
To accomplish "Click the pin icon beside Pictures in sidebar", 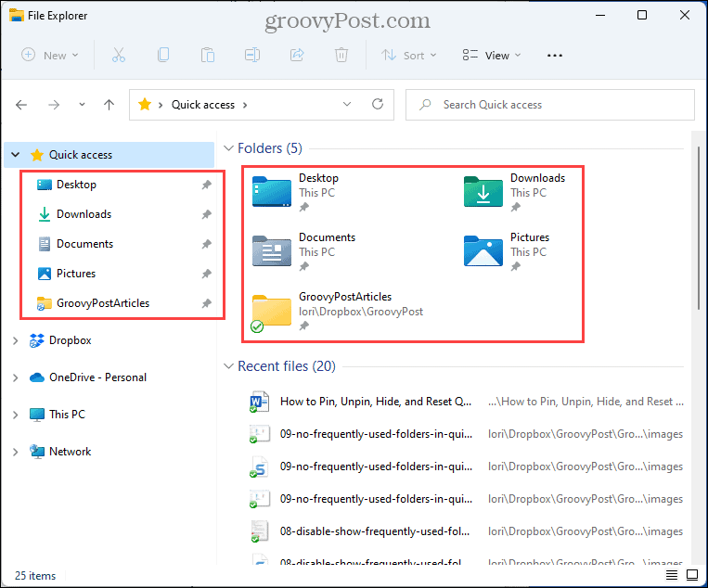I will coord(206,274).
